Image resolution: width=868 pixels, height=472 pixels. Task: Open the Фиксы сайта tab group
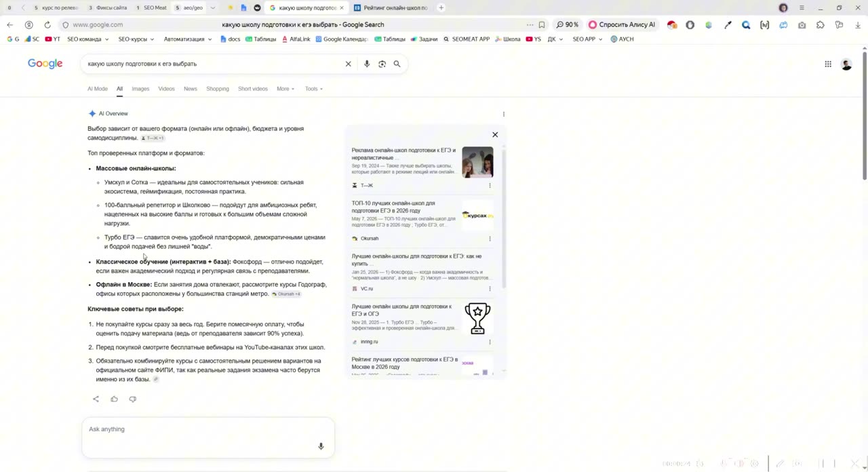click(107, 7)
